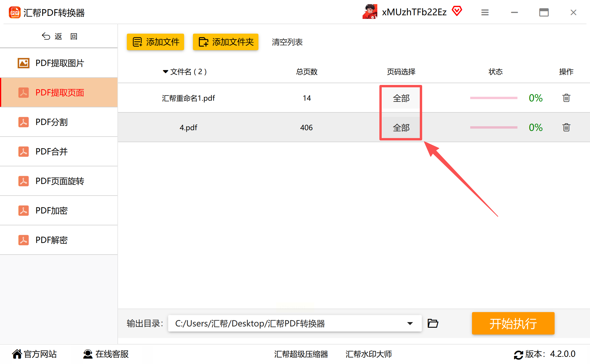Expand the output directory dropdown arrow
Screen dimensions: 590x364
(x=410, y=323)
